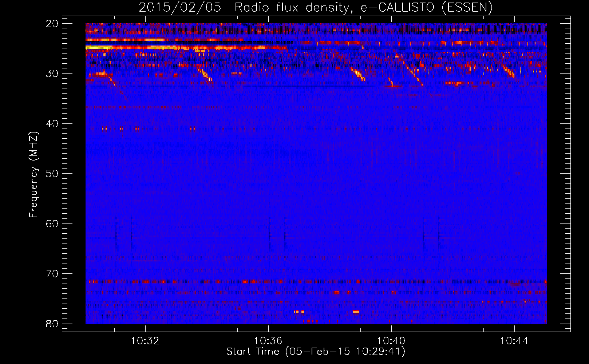The width and height of the screenshot is (589, 364).
Task: Select the 'Frequency (MHZ)' y-axis label
Action: pyautogui.click(x=33, y=174)
